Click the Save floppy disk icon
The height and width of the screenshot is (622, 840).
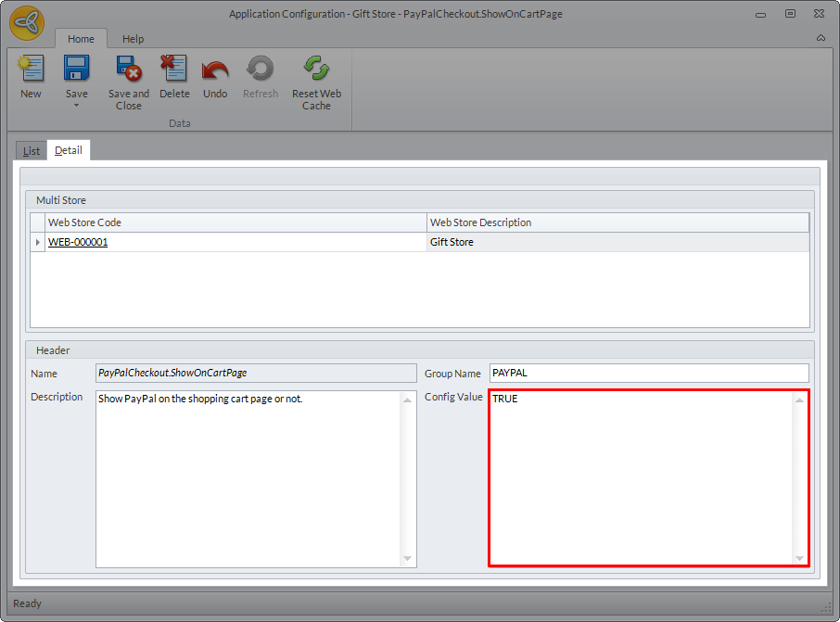pyautogui.click(x=77, y=69)
